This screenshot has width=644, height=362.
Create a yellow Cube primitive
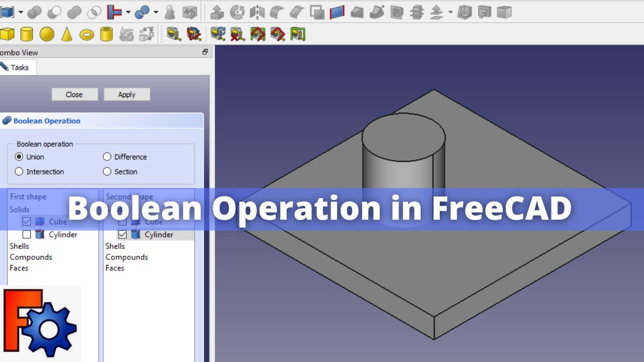pos(7,34)
